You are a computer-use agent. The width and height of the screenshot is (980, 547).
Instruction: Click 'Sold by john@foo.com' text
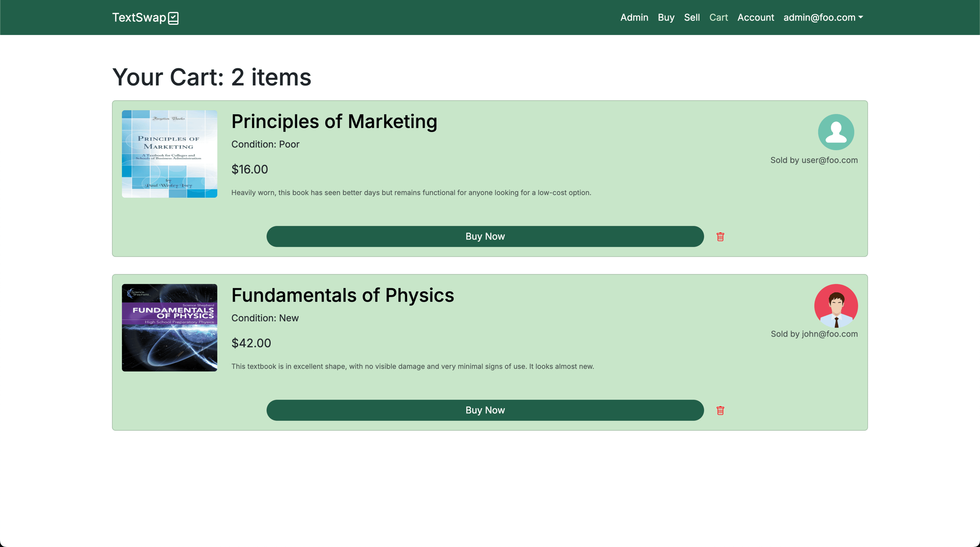coord(814,334)
